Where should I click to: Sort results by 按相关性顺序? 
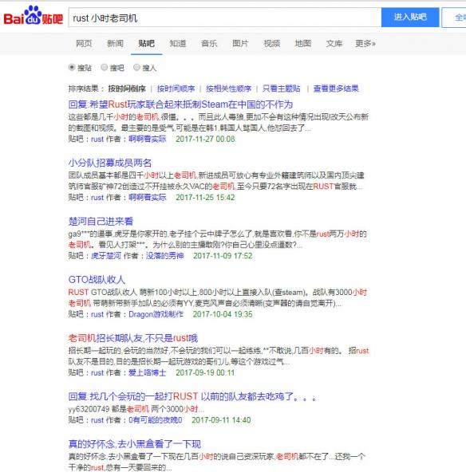coord(228,89)
